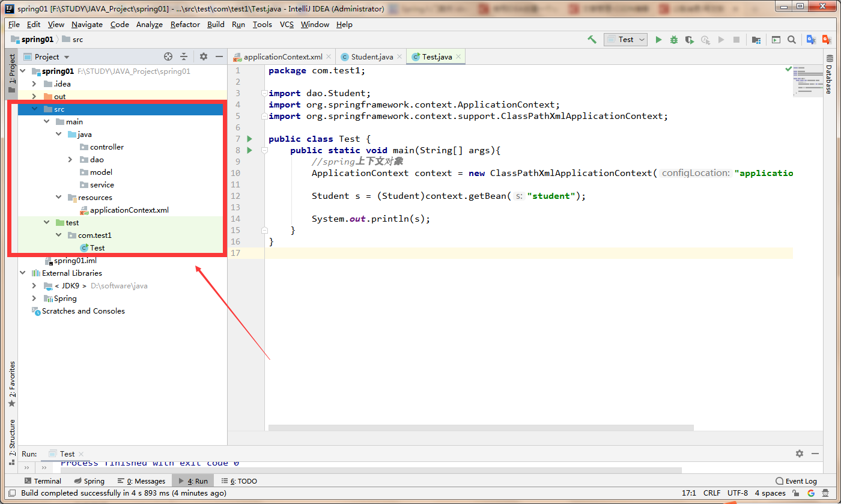The image size is (841, 504).
Task: Run with Coverage shield icon
Action: pyautogui.click(x=690, y=40)
